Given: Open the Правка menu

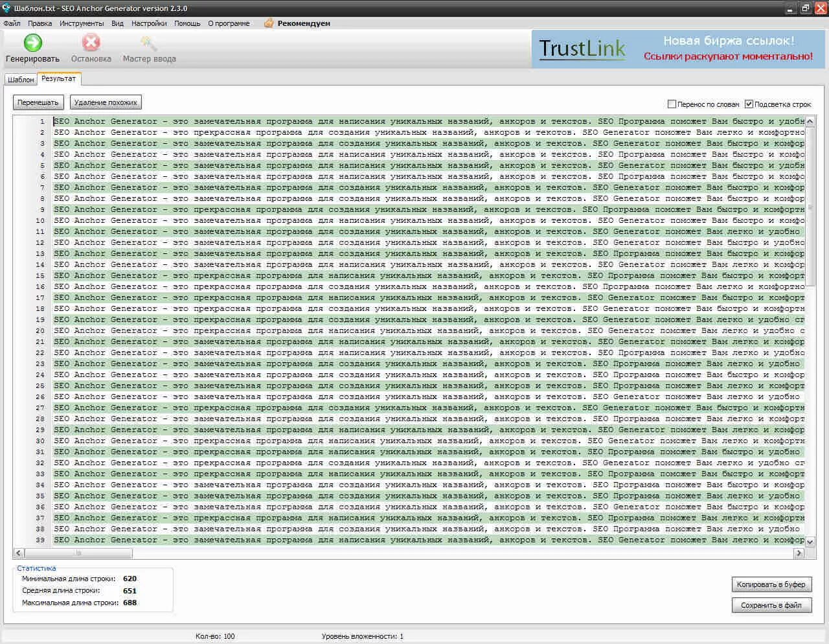Looking at the screenshot, I should tap(40, 23).
